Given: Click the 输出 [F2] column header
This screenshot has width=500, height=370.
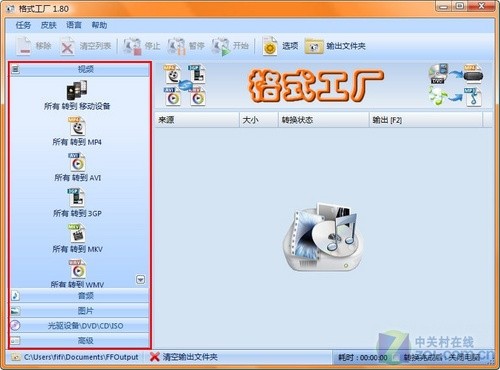Looking at the screenshot, I should click(x=426, y=120).
